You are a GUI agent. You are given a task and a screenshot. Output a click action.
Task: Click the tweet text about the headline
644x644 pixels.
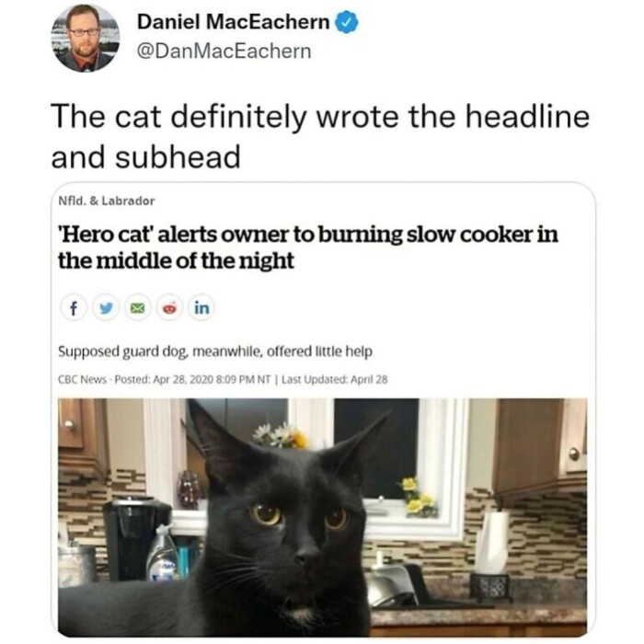tap(320, 136)
